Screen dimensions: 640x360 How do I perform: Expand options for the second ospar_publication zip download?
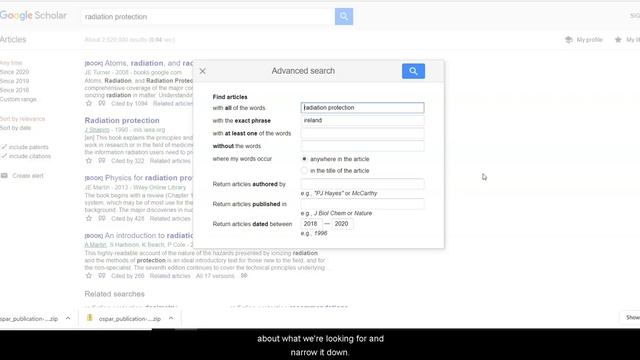171,318
